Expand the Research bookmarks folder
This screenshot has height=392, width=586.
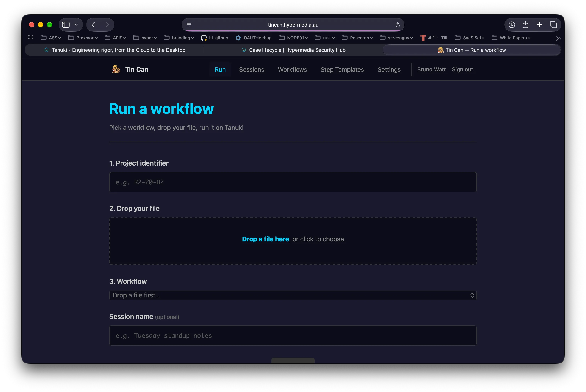357,38
